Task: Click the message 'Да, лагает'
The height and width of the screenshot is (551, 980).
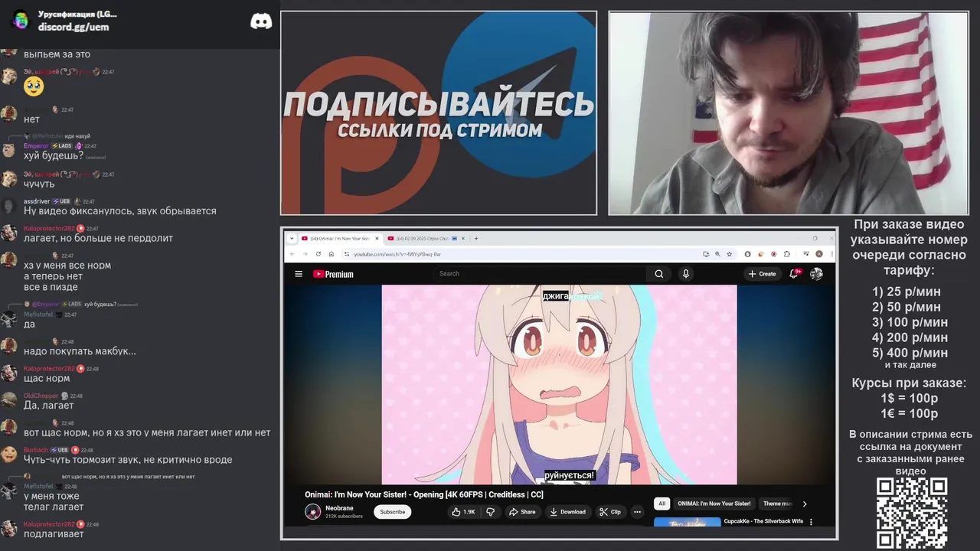Action: [48, 406]
